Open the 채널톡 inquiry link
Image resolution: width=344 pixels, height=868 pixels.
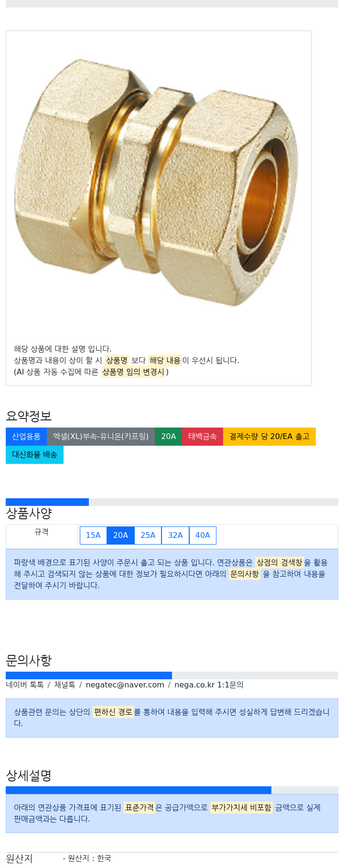coord(64,685)
